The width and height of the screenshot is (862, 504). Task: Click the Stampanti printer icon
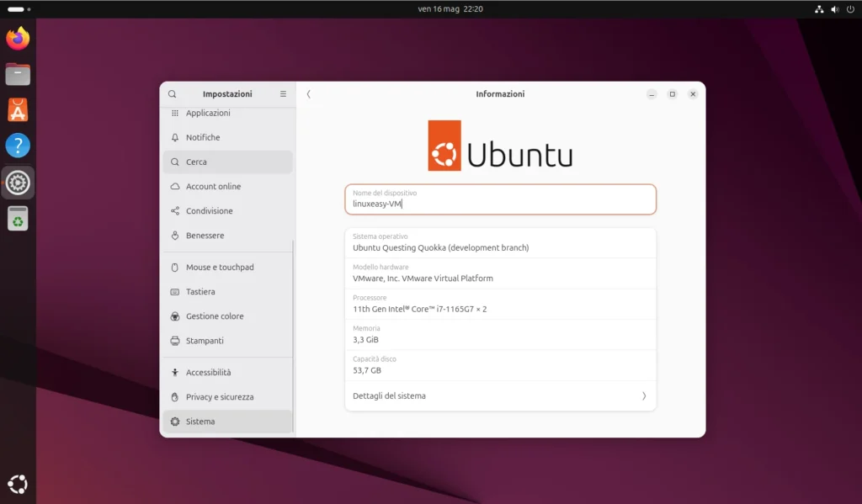(x=175, y=341)
